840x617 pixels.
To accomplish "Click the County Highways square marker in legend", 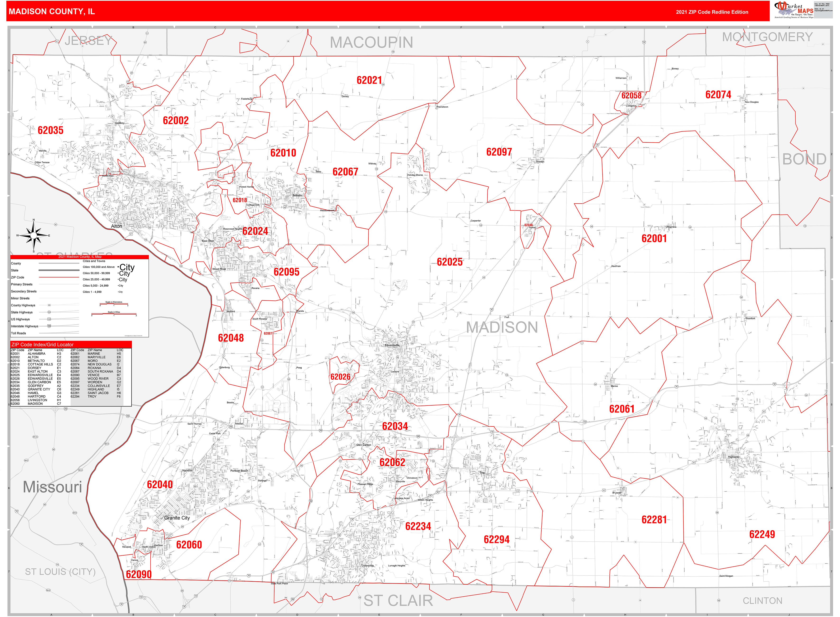I will 49,305.
